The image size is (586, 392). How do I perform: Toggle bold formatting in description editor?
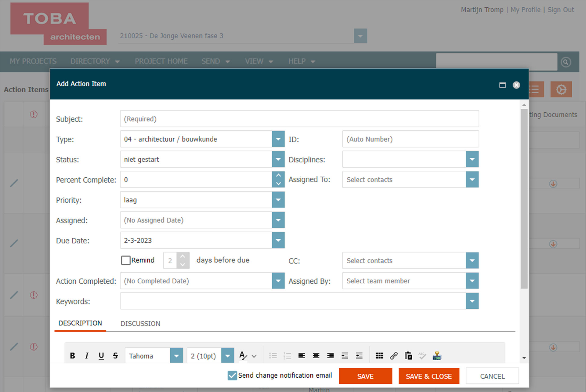tap(72, 356)
